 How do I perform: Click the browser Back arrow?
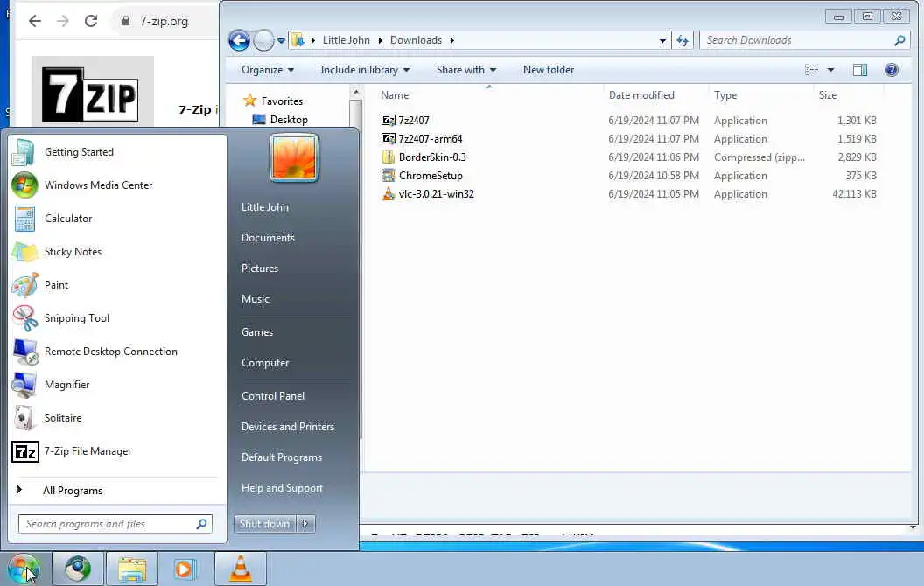(x=35, y=21)
